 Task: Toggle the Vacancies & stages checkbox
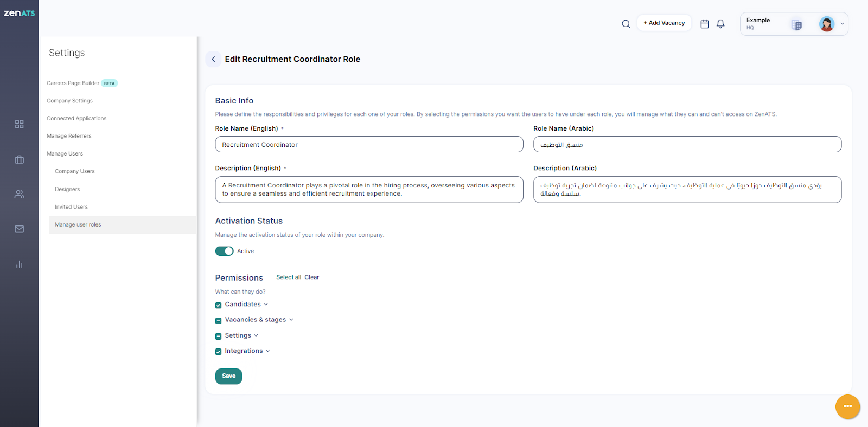point(218,321)
